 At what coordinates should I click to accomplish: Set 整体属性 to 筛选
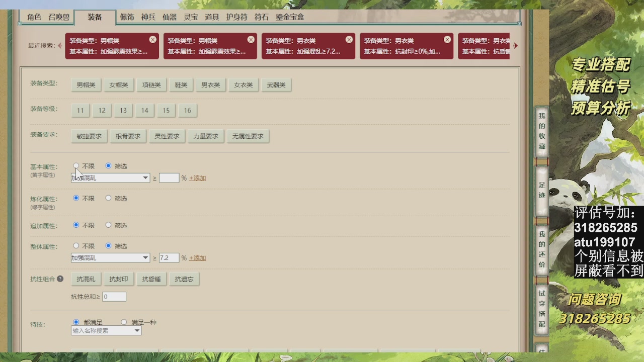point(108,246)
